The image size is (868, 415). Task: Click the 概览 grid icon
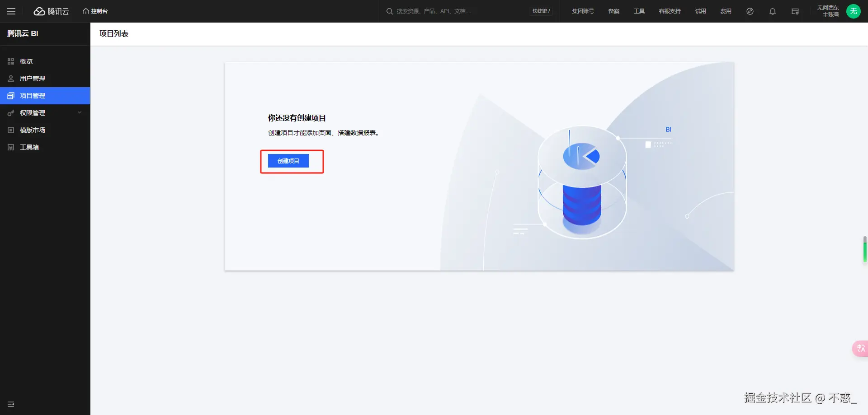coord(11,61)
